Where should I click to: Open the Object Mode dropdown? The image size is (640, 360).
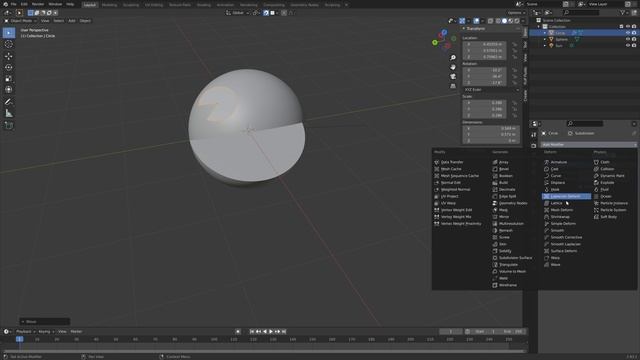coord(21,20)
